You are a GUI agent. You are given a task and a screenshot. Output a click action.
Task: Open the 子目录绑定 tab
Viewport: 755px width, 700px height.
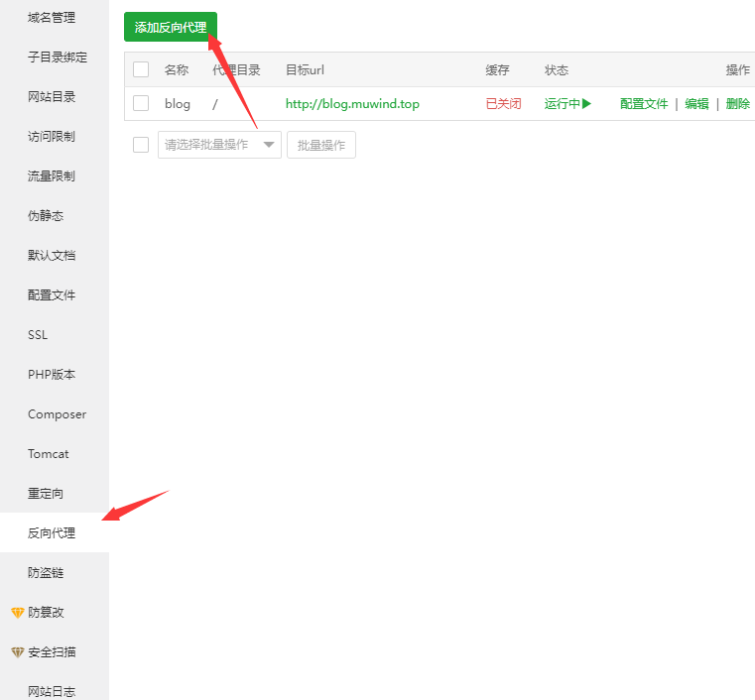click(x=58, y=58)
